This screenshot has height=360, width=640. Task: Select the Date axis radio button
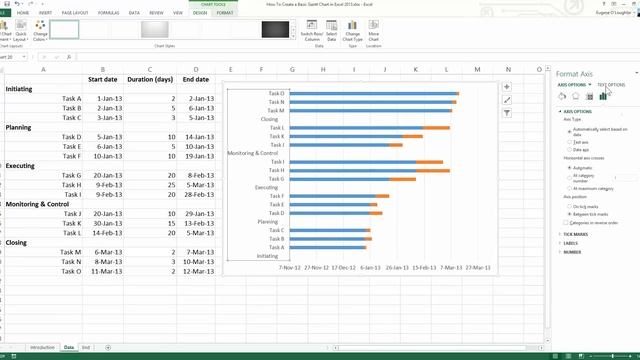[x=569, y=150]
